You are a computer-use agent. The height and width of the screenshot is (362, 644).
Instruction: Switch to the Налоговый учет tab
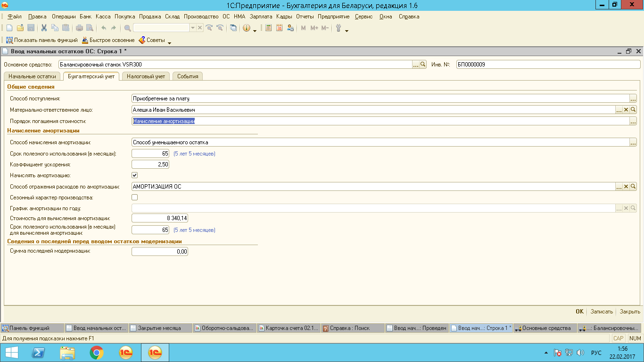click(146, 76)
